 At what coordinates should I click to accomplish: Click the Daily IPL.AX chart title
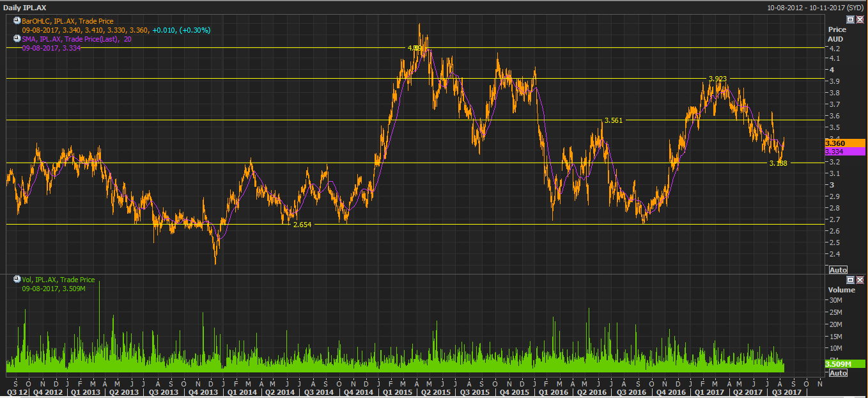click(x=24, y=8)
